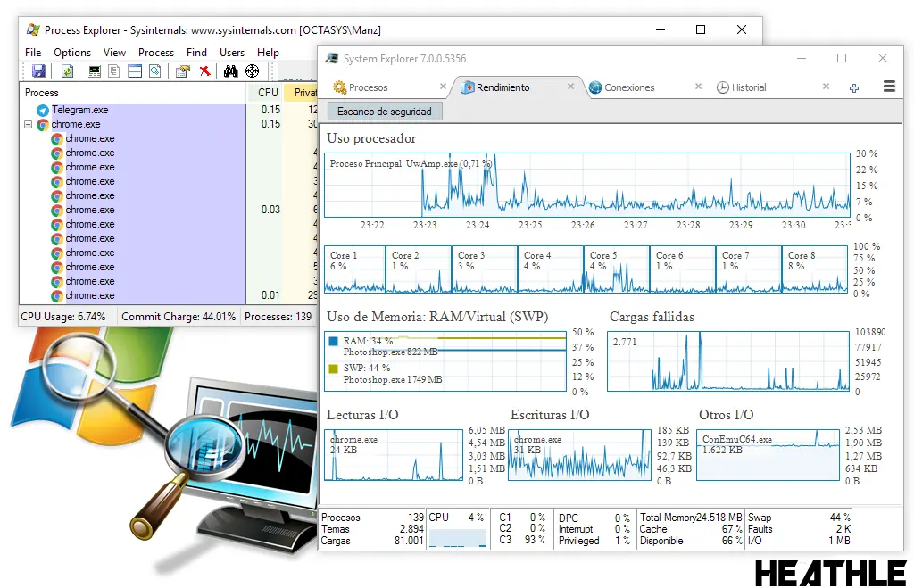Select the Rendimiento tab
The width and height of the screenshot is (914, 588).
tap(518, 87)
